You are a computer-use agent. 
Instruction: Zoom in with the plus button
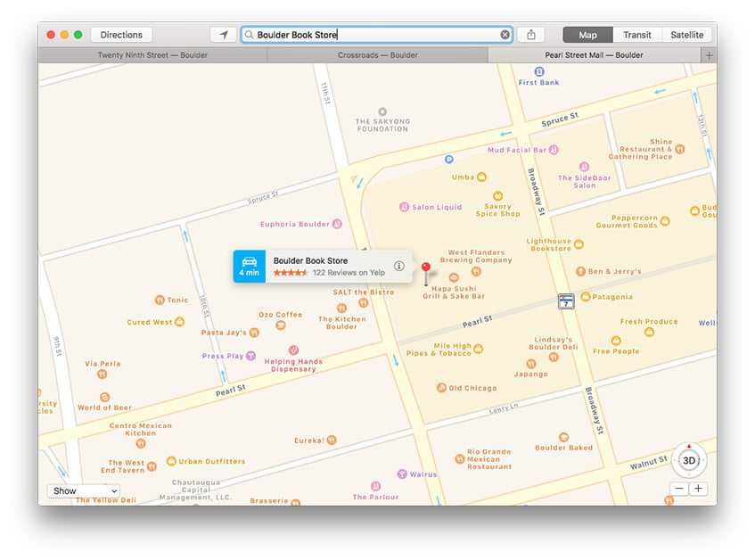point(698,489)
